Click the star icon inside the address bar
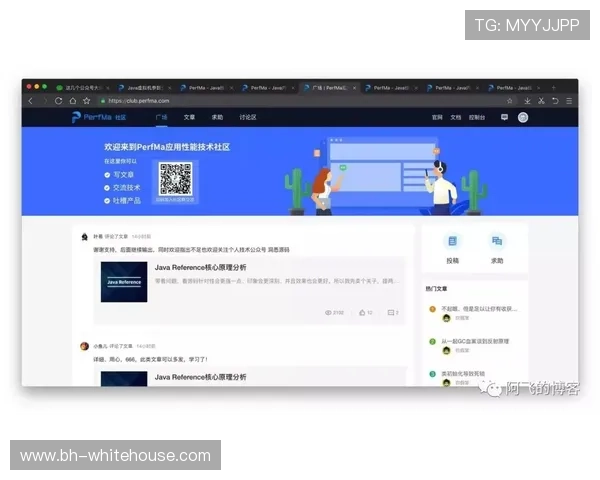600x480 pixels. click(x=509, y=101)
